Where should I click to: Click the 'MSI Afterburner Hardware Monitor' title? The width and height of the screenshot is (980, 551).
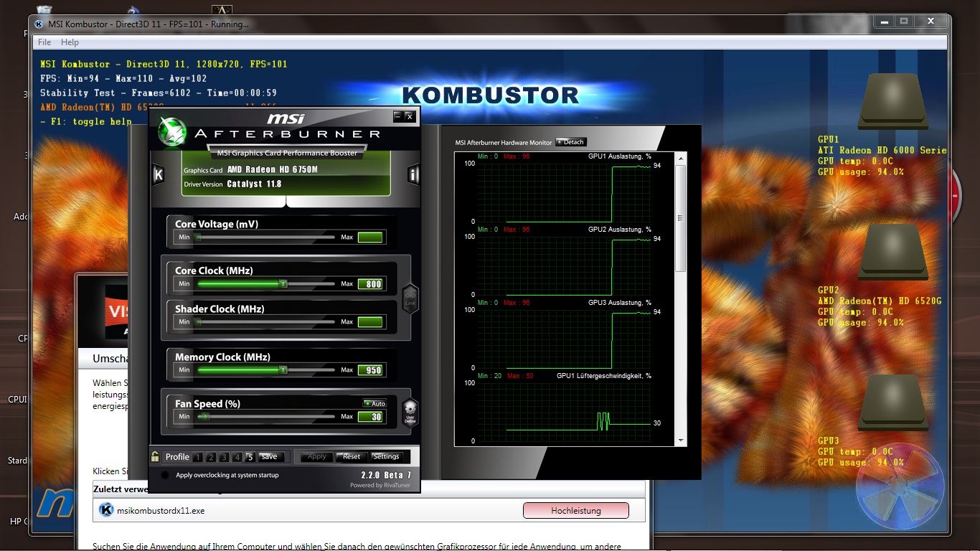coord(504,143)
